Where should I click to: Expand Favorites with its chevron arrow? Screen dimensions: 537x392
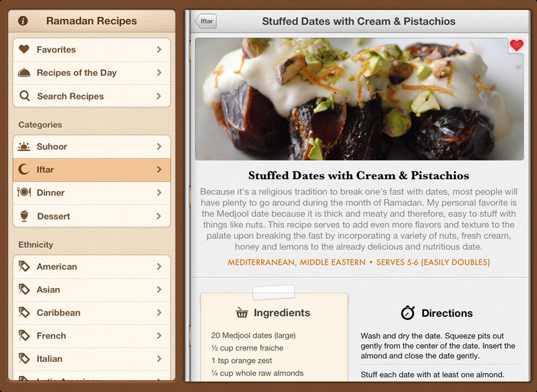[x=159, y=50]
